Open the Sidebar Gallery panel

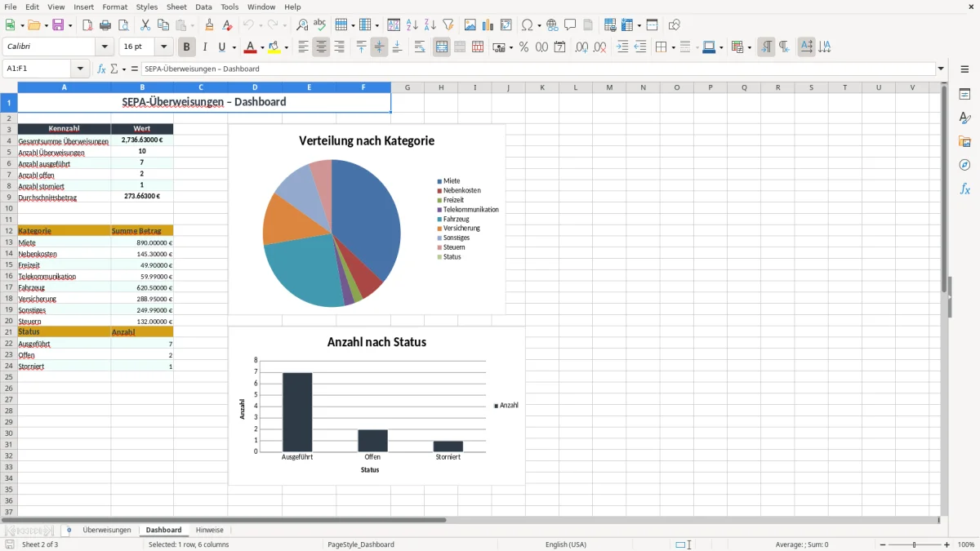(964, 141)
